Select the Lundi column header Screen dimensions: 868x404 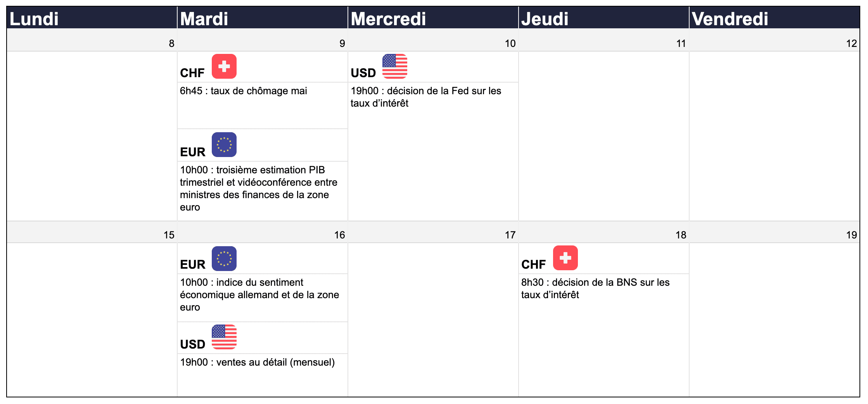coord(92,18)
